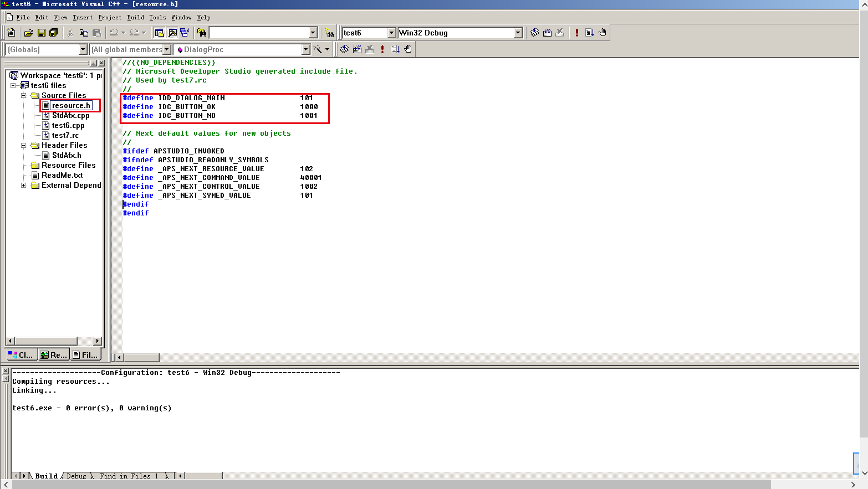The height and width of the screenshot is (489, 868).
Task: Click the Open file icon
Action: click(28, 33)
